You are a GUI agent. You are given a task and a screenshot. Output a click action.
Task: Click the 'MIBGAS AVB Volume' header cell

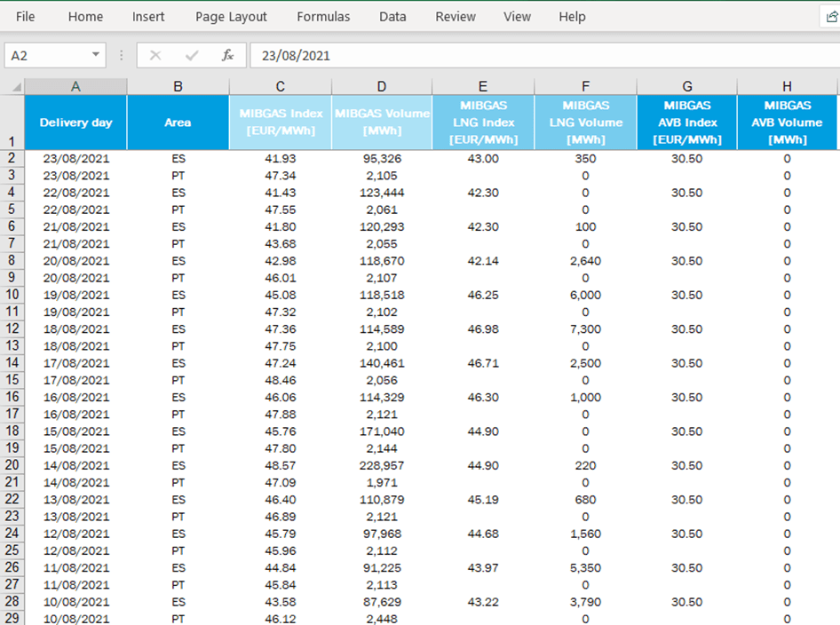(787, 123)
